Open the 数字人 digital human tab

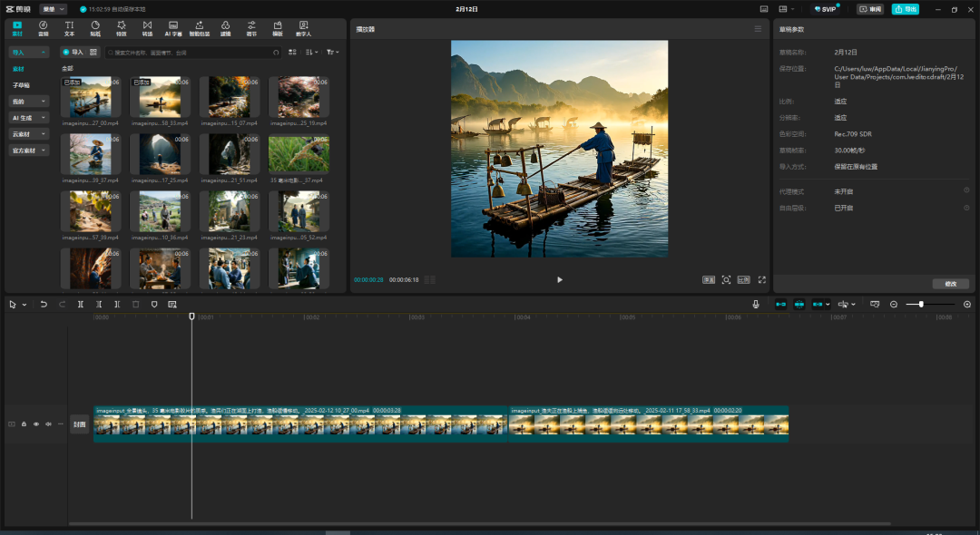point(303,28)
